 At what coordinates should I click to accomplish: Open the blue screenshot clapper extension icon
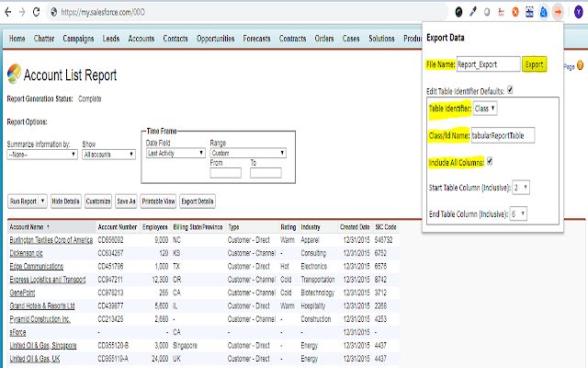point(529,12)
